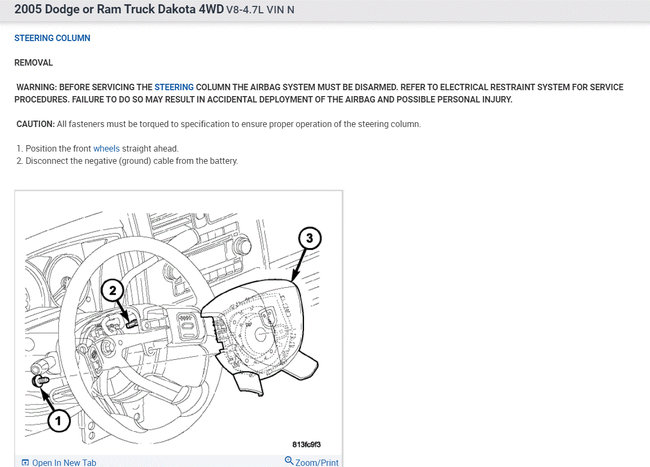The width and height of the screenshot is (650, 467).
Task: Click the REMOVAL section heading text
Action: (x=34, y=63)
